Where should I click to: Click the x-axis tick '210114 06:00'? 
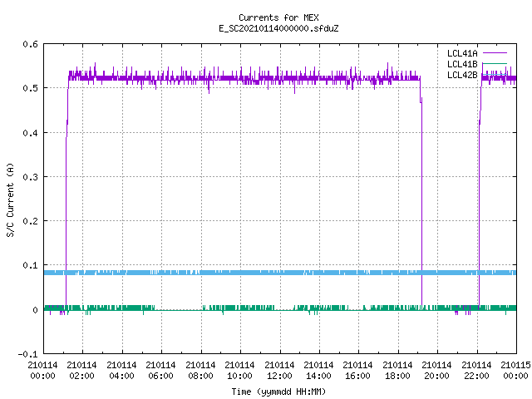pos(160,371)
